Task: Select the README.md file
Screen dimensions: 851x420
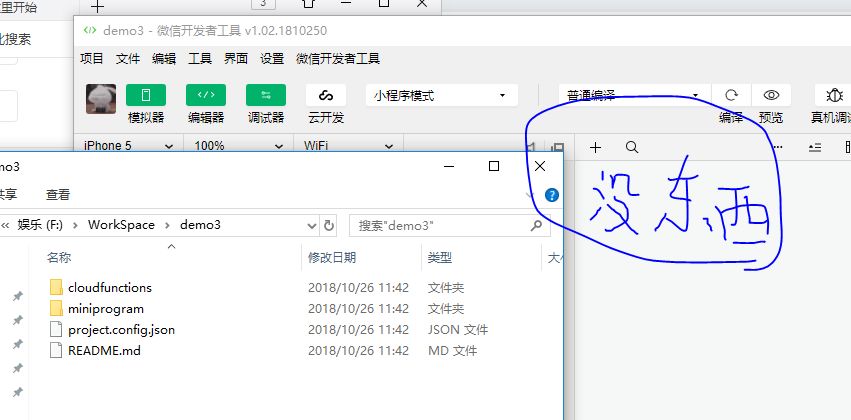Action: (104, 351)
